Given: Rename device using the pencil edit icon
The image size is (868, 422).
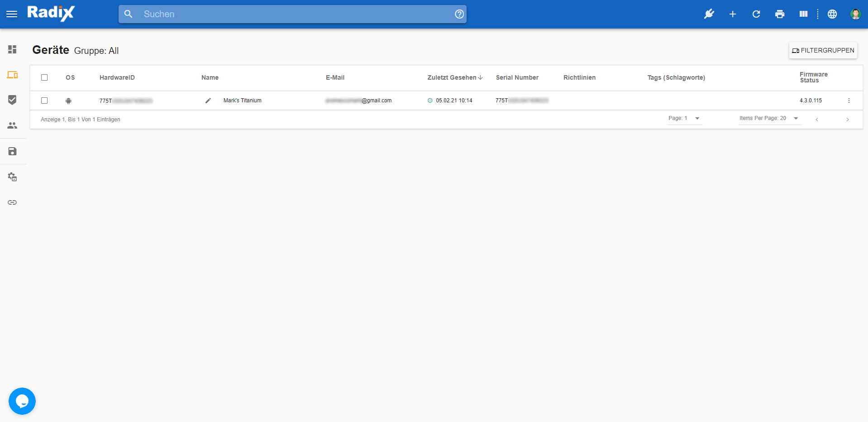Looking at the screenshot, I should [208, 101].
